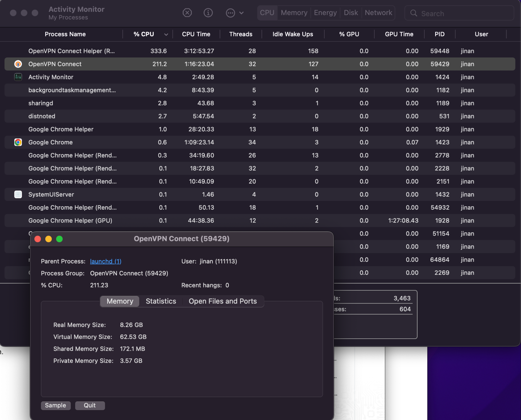Select the Activity Monitor process name
The width and height of the screenshot is (521, 420).
point(51,77)
